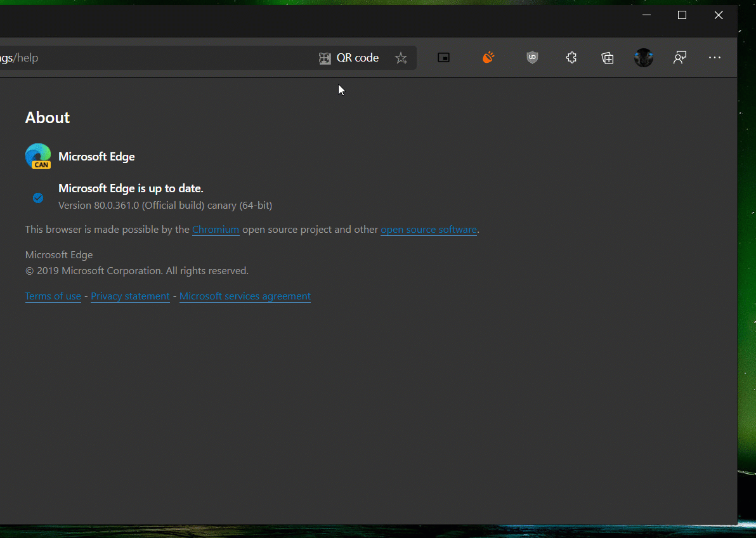Open the Chromium project link
Screen dimensions: 756x538
pyautogui.click(x=216, y=230)
